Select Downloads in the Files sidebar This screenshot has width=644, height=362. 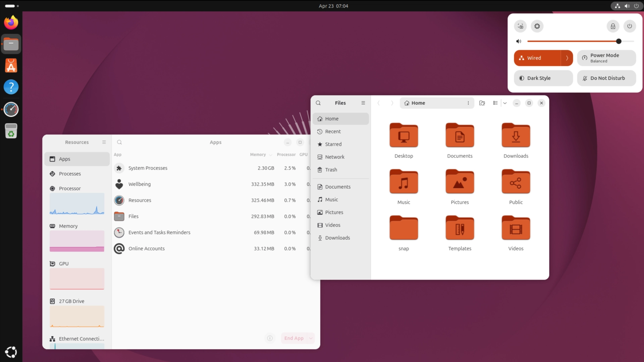click(x=337, y=238)
